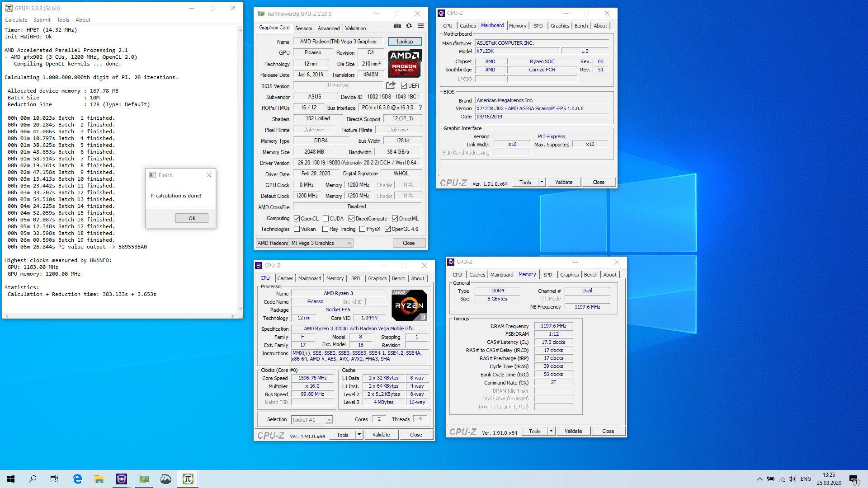Toggle the UEFI checkbox

[x=404, y=86]
